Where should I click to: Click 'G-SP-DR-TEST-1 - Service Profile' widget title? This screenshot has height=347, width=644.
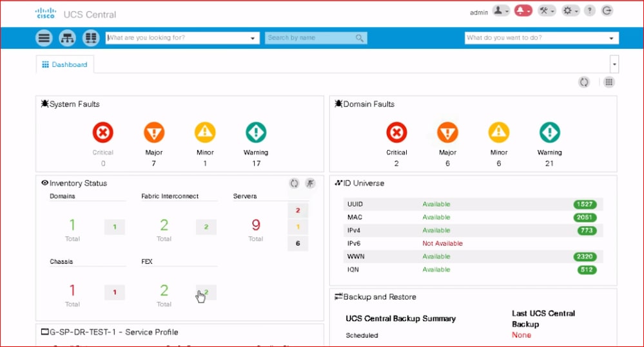(113, 332)
